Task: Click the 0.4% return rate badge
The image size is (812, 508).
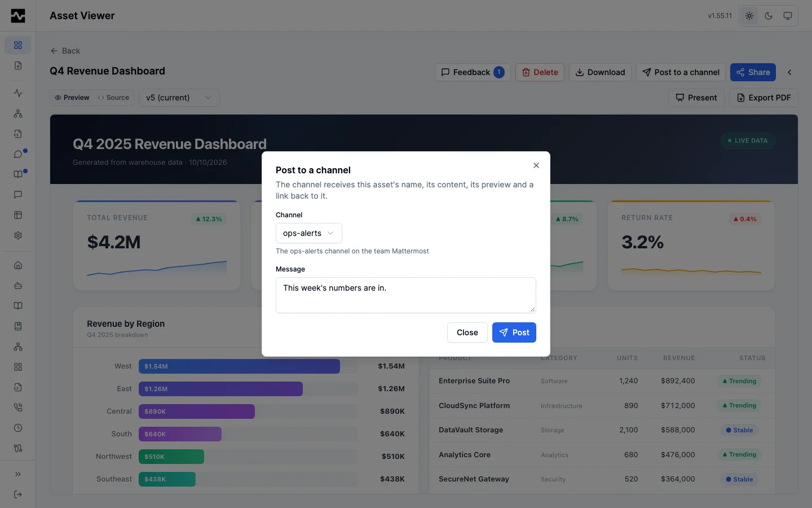Action: pyautogui.click(x=745, y=219)
